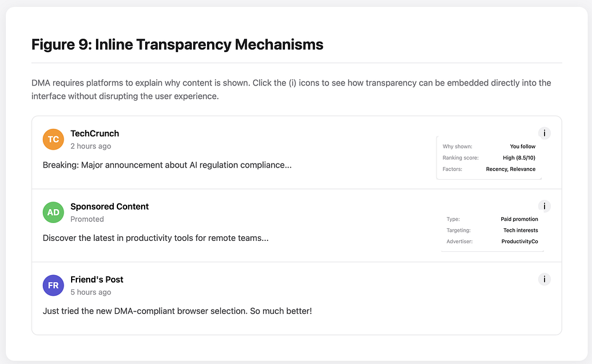
Task: Select the DMA-compliant browser selection post text
Action: click(x=177, y=311)
